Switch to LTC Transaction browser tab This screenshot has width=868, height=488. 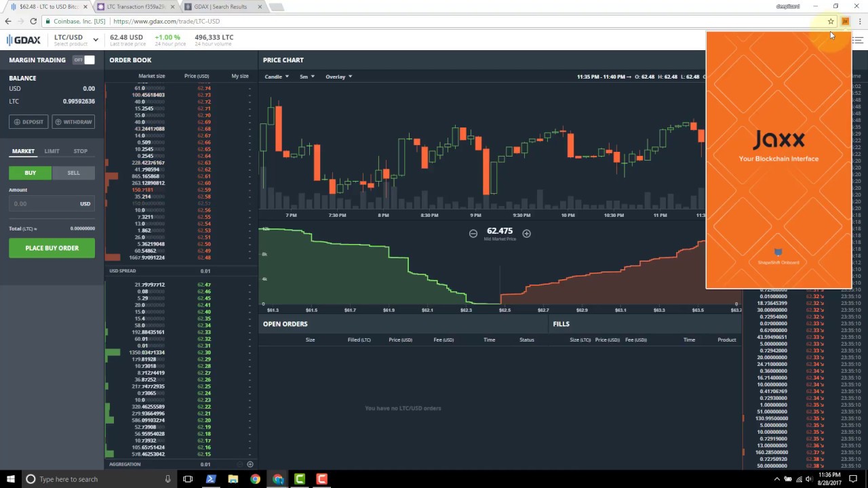136,7
